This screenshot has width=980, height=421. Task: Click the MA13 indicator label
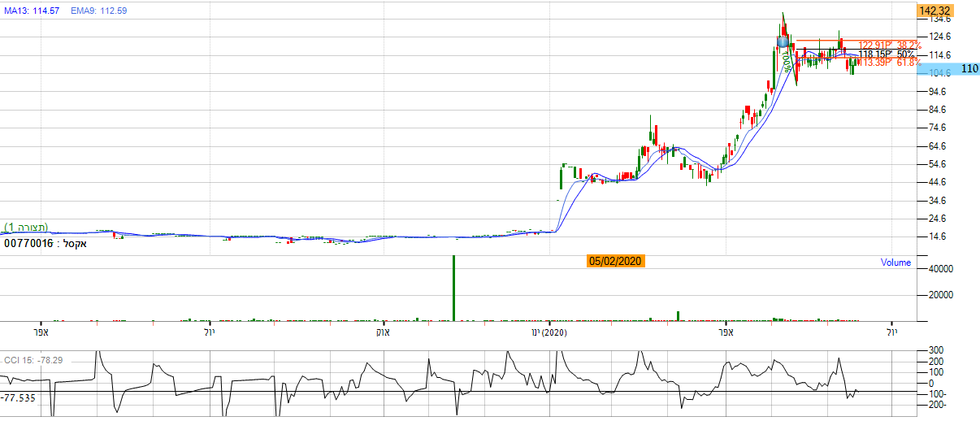click(31, 11)
